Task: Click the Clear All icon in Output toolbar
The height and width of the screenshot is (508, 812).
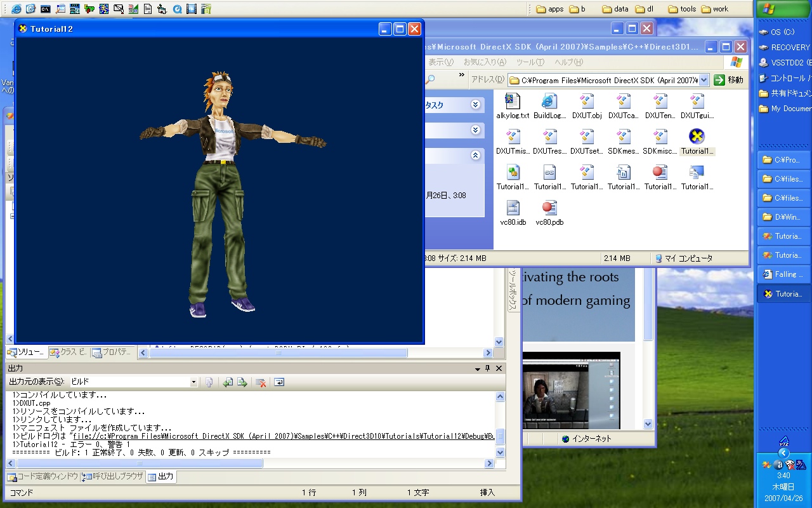Action: (260, 382)
